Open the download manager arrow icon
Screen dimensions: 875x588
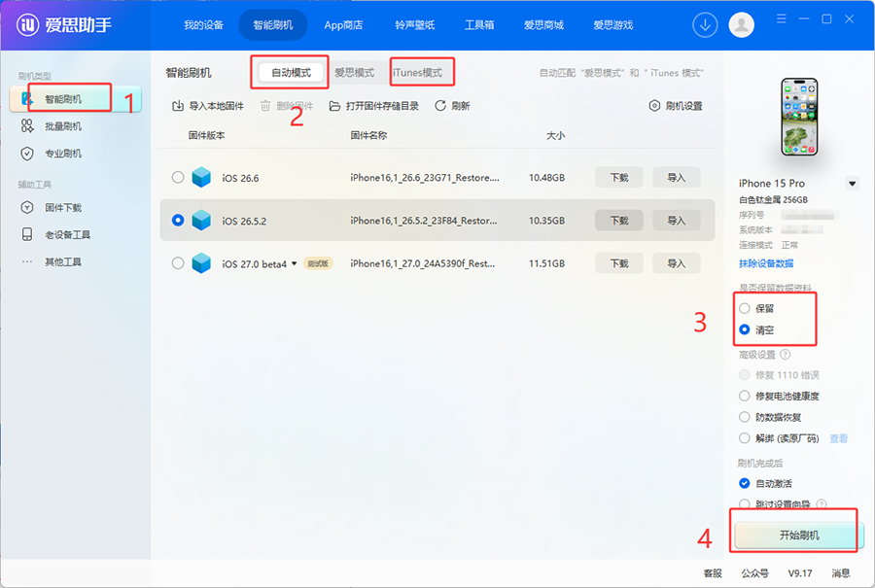point(705,25)
